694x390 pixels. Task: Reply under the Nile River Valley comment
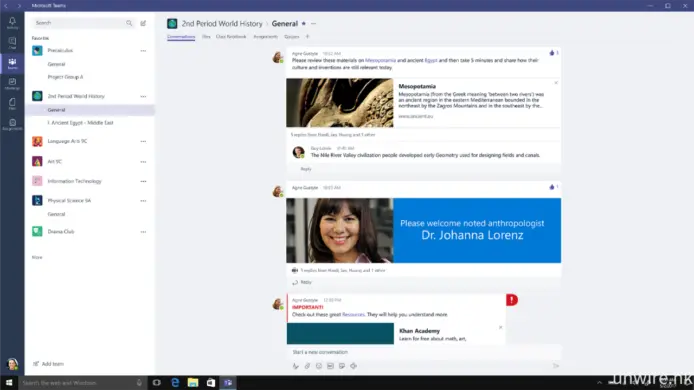point(306,169)
